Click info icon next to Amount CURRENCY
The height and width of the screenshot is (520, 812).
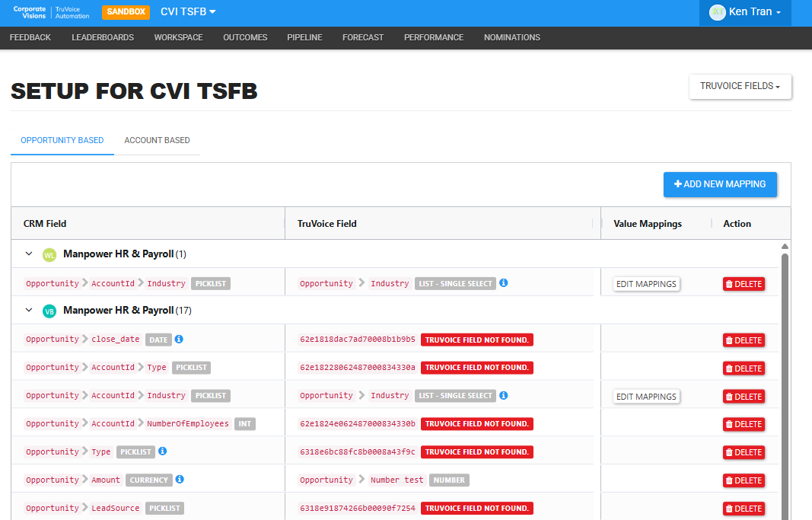tap(180, 479)
